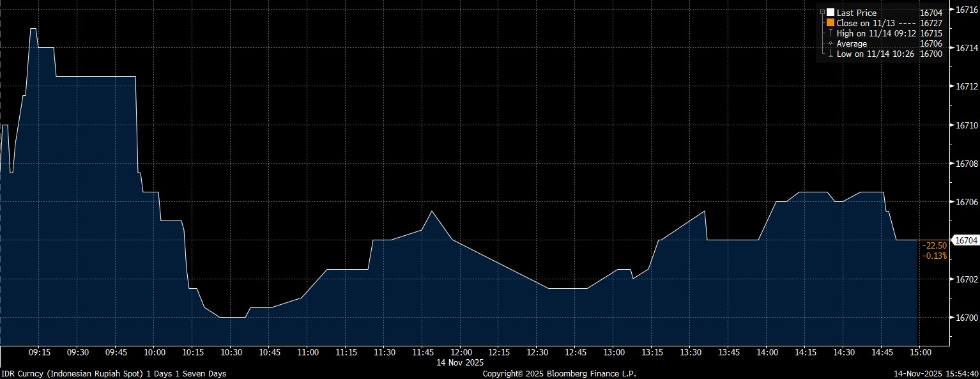Image resolution: width=980 pixels, height=379 pixels.
Task: Click the 12:00 time axis label
Action: (461, 352)
